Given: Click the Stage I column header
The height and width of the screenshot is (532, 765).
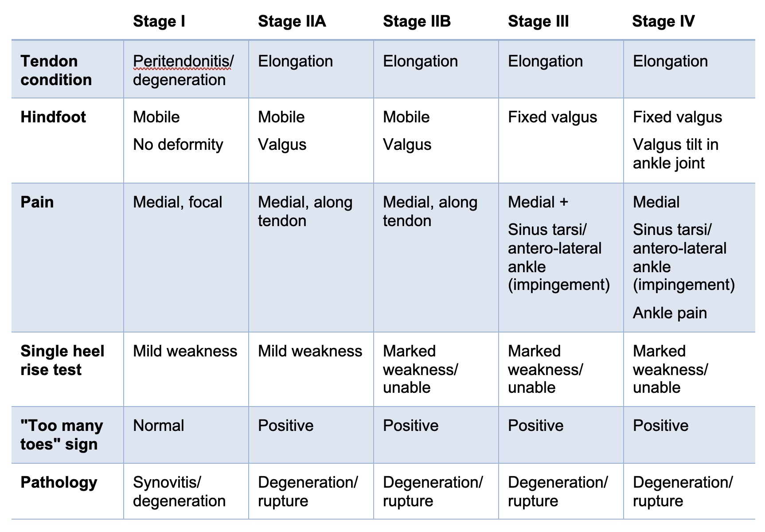Looking at the screenshot, I should point(159,21).
